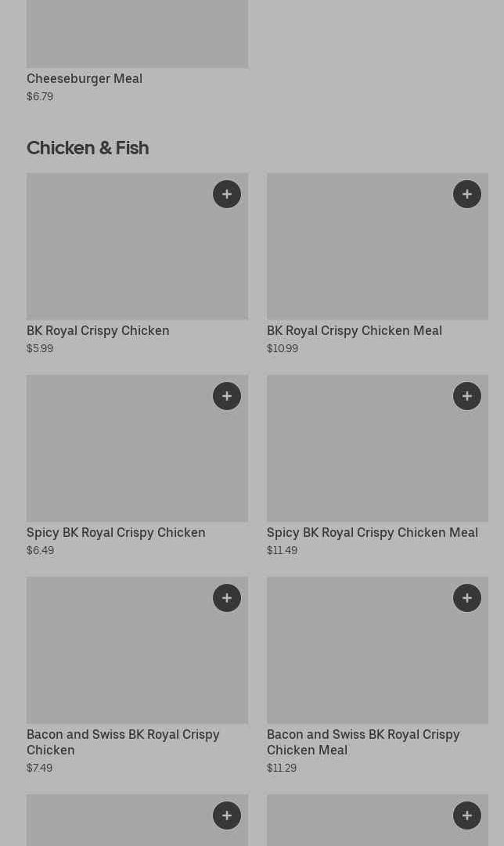Add Bacon and Swiss Chicken Meal plus icon
The width and height of the screenshot is (504, 846).
click(466, 598)
